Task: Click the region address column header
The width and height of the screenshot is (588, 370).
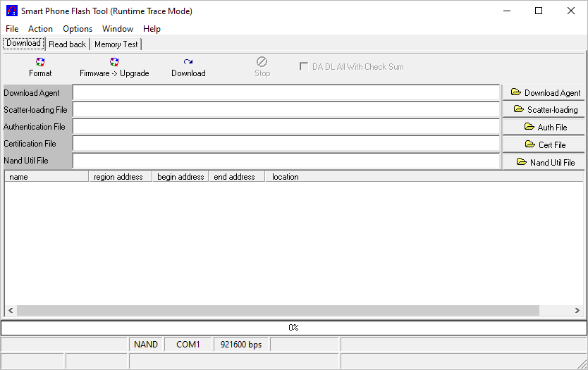Action: [x=121, y=177]
